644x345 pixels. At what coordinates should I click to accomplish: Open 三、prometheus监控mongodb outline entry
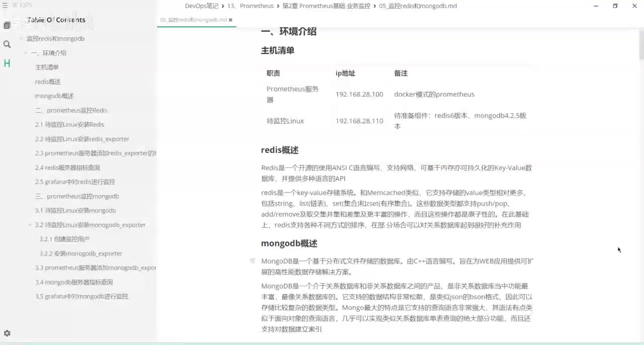click(x=77, y=196)
